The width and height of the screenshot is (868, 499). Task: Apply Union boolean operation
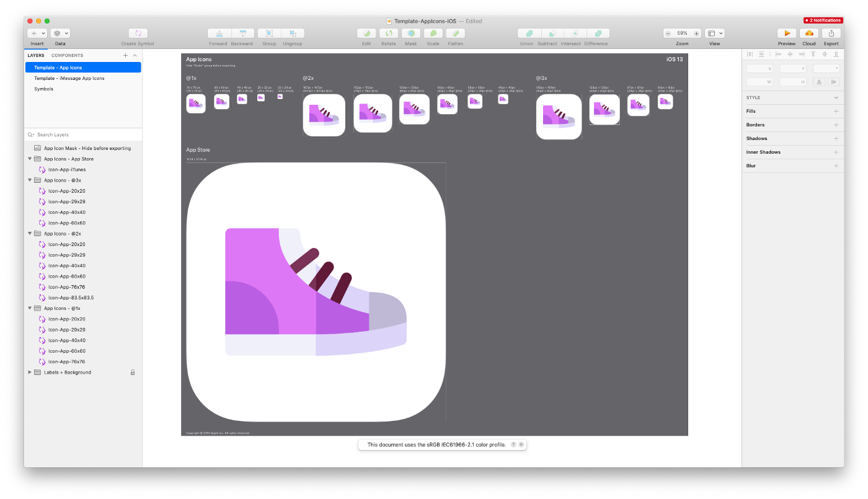coord(529,33)
